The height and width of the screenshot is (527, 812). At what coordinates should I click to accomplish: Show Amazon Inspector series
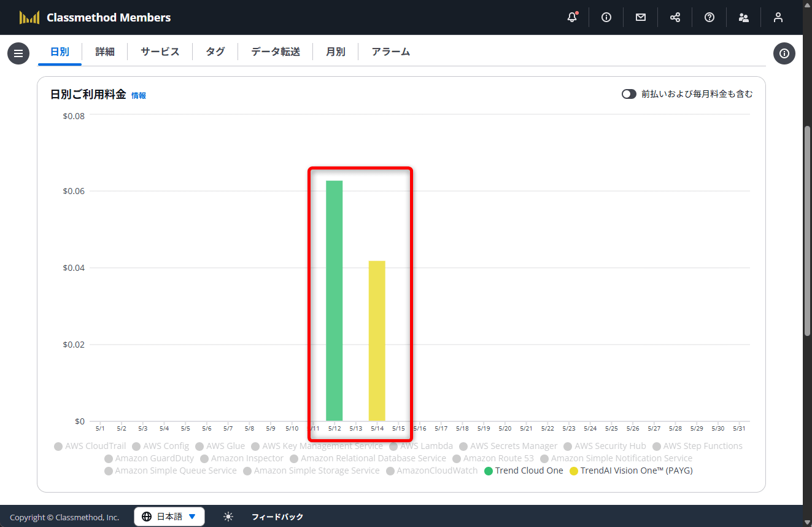(242, 459)
